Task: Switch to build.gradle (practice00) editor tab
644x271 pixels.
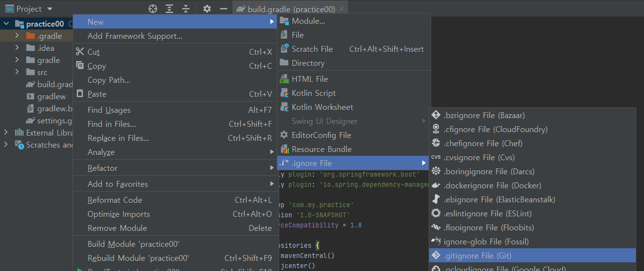Action: tap(291, 9)
